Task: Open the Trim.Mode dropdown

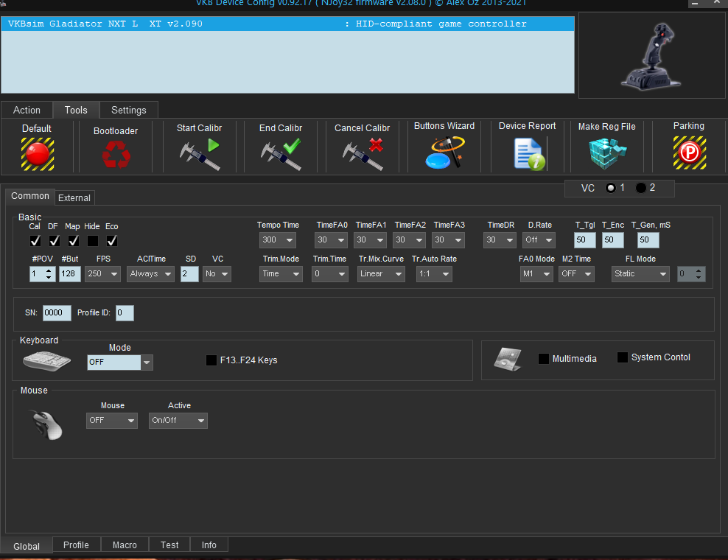Action: [281, 274]
